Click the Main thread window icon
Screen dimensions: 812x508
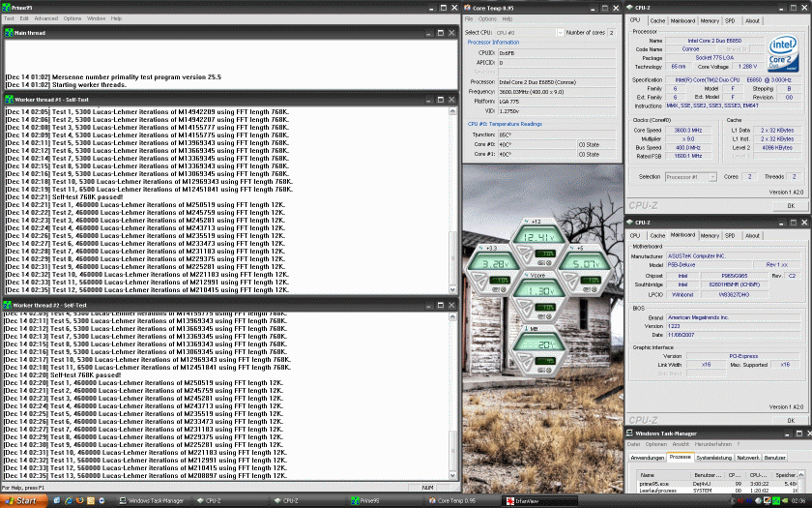[x=9, y=33]
